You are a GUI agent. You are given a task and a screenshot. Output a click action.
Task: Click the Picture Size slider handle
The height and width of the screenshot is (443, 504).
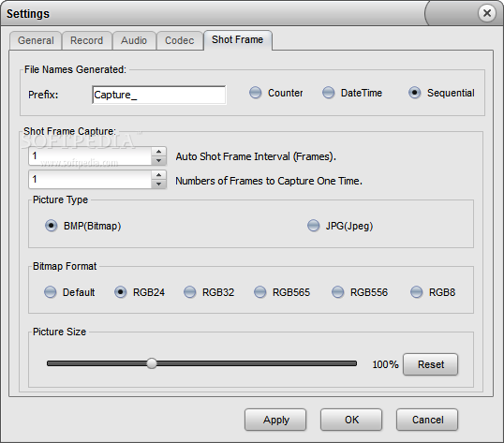click(152, 363)
